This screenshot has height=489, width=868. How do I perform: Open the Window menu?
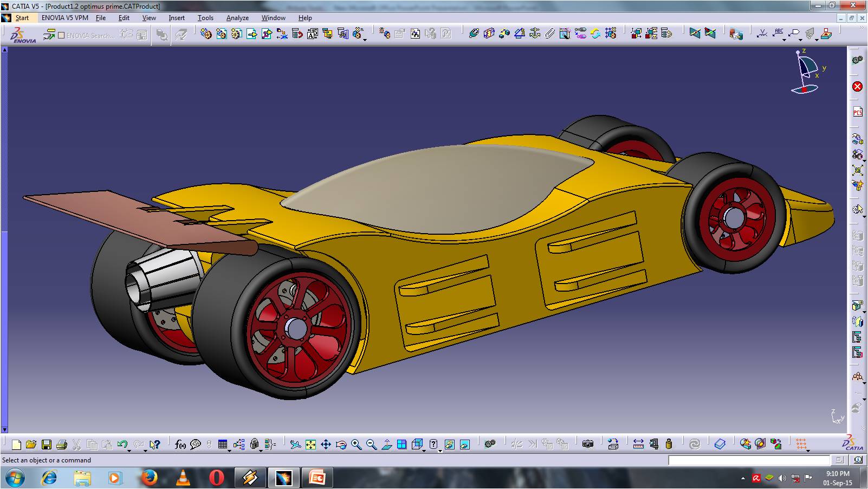click(274, 18)
